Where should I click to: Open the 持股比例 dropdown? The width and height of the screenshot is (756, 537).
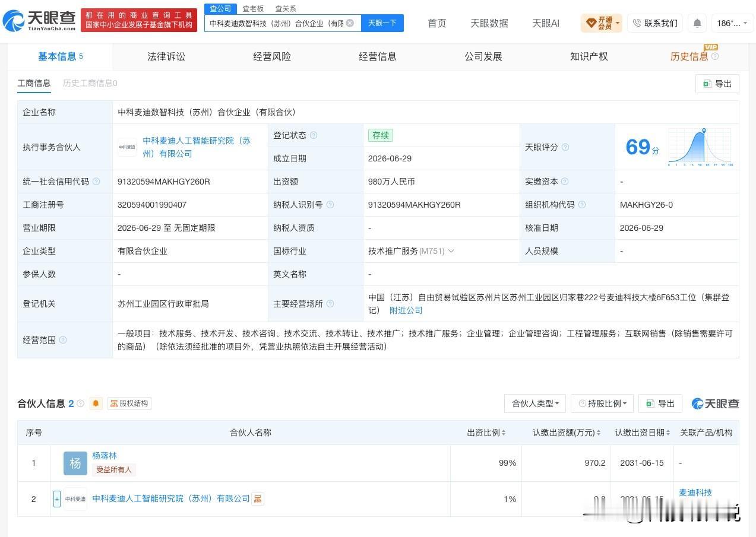602,403
